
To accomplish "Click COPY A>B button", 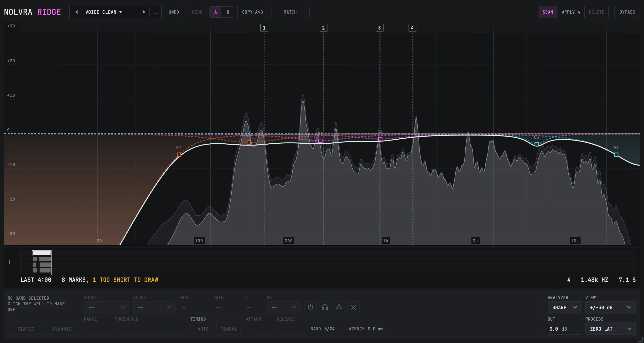I will [x=252, y=12].
